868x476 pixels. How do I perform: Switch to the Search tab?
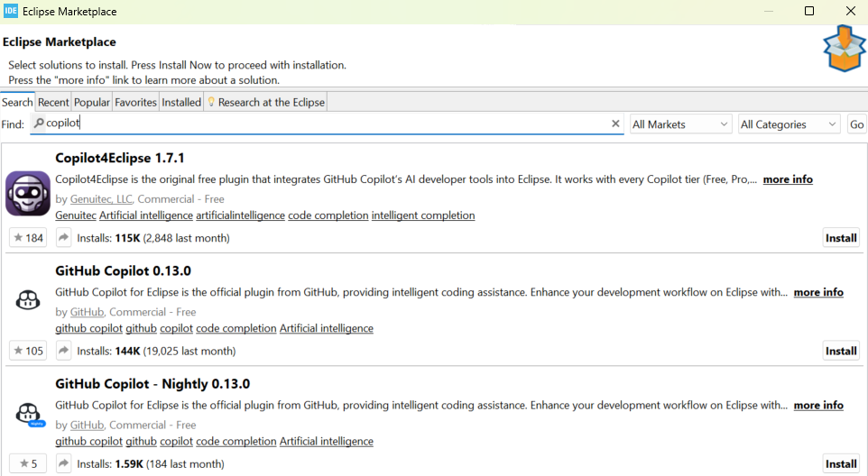17,102
